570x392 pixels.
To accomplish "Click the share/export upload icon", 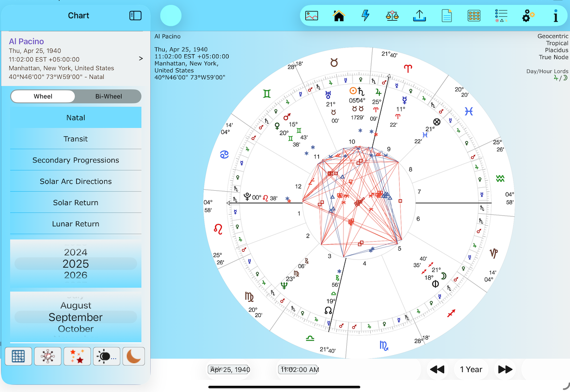I will 420,15.
